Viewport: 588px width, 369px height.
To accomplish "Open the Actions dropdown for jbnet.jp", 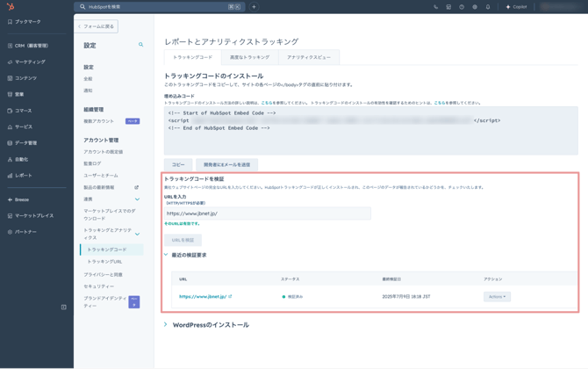I will [x=497, y=297].
